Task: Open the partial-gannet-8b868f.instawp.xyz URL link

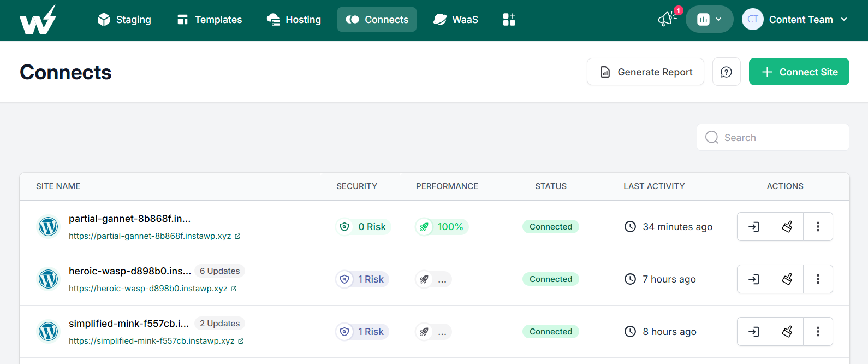Action: click(x=150, y=236)
